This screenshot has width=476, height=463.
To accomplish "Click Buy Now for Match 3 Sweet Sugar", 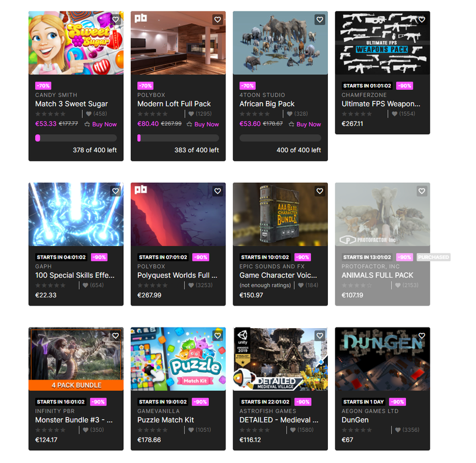I will click(x=101, y=124).
